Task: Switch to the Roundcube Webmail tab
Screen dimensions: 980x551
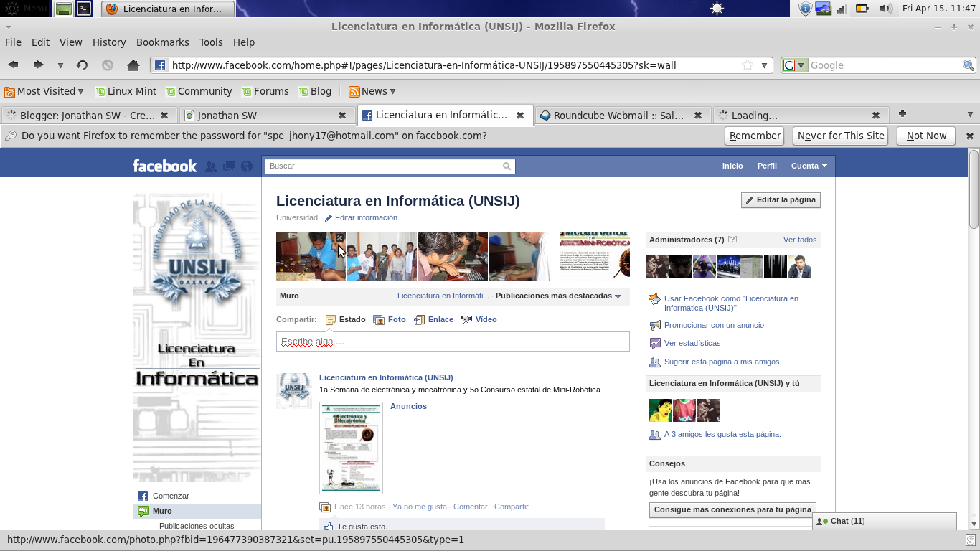Action: (x=623, y=115)
